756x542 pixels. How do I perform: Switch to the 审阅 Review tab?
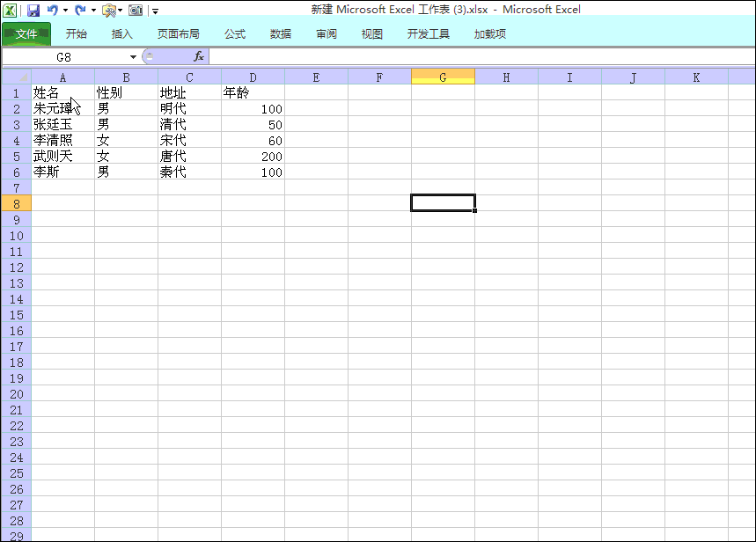[x=327, y=33]
